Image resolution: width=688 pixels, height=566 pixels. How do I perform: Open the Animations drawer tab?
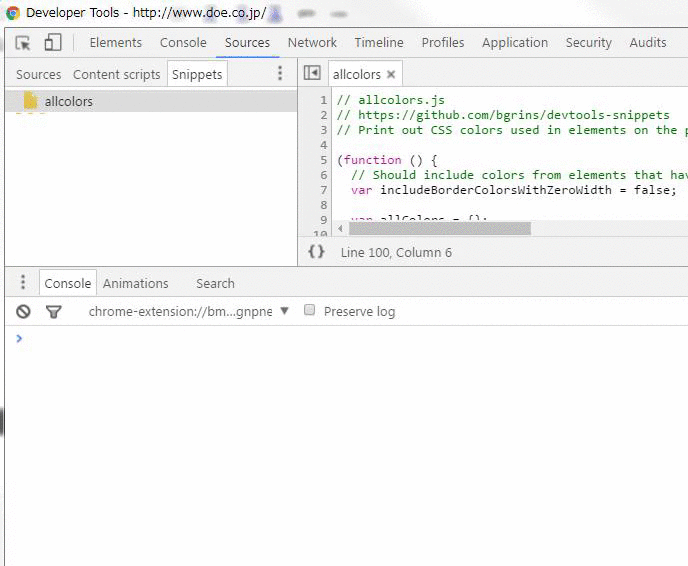tap(136, 283)
